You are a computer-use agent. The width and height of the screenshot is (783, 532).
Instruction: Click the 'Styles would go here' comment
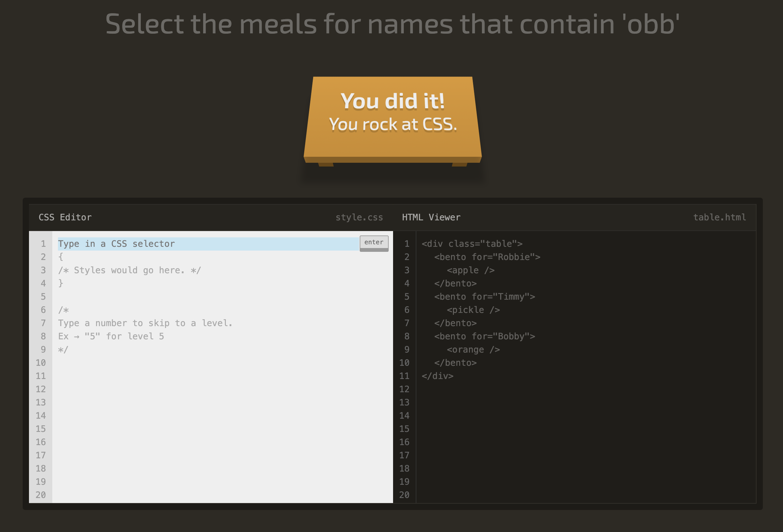pyautogui.click(x=129, y=270)
